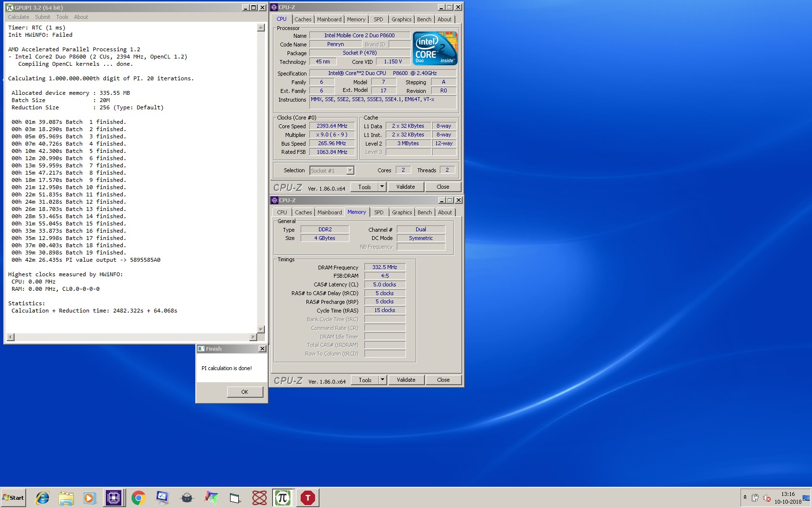The width and height of the screenshot is (812, 508).
Task: Click GPUPI vertical scrollbar down arrow
Action: 261,329
